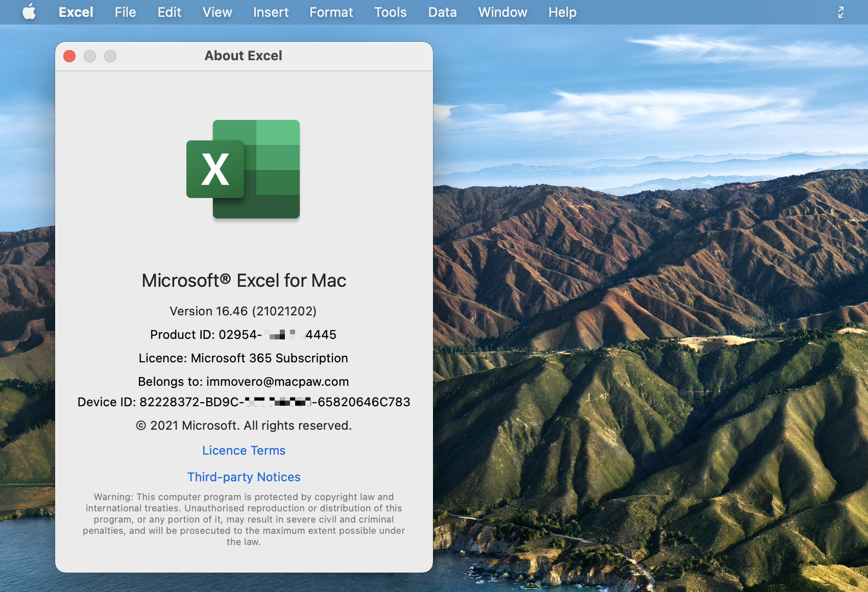Open the Licence Terms link
The image size is (868, 592).
coord(244,451)
